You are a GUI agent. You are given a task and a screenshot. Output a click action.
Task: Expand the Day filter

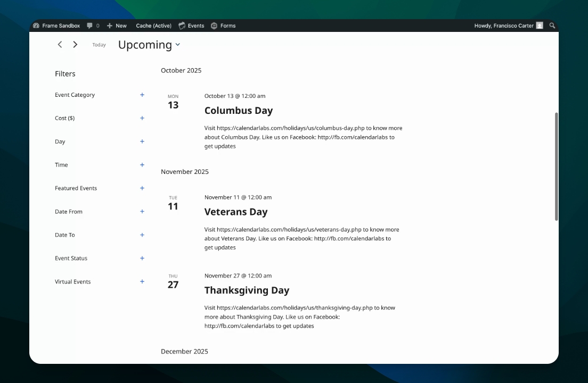click(x=142, y=141)
